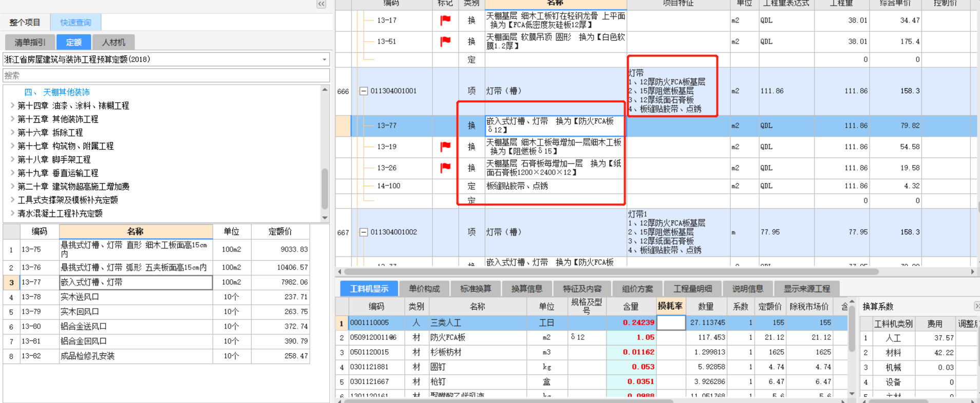Select row 13-19 天棚基层 细木工板
This screenshot has height=403, width=980.
pos(656,147)
